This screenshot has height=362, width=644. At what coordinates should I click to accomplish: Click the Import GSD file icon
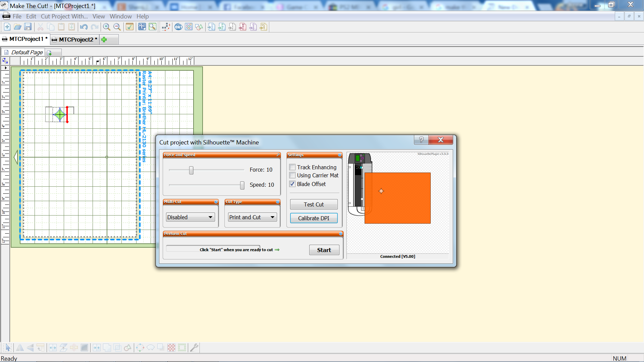253,27
